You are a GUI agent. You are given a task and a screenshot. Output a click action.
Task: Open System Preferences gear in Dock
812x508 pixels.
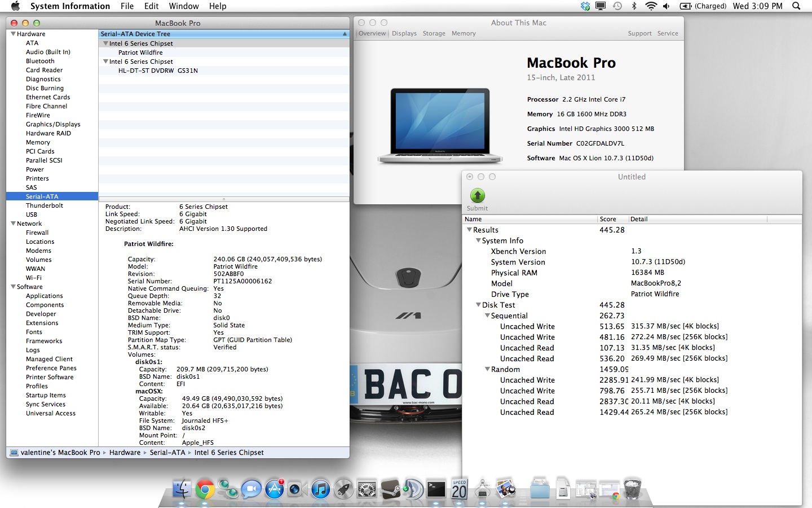pos(367,489)
